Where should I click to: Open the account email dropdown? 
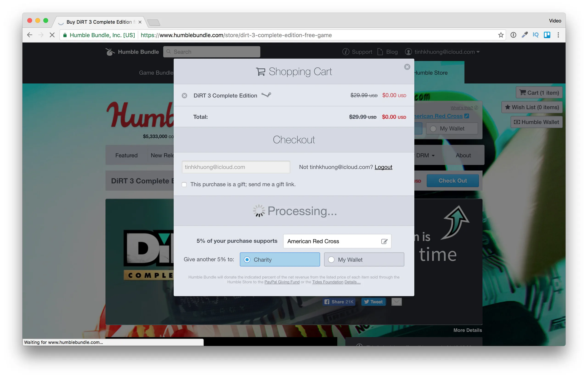click(x=442, y=52)
